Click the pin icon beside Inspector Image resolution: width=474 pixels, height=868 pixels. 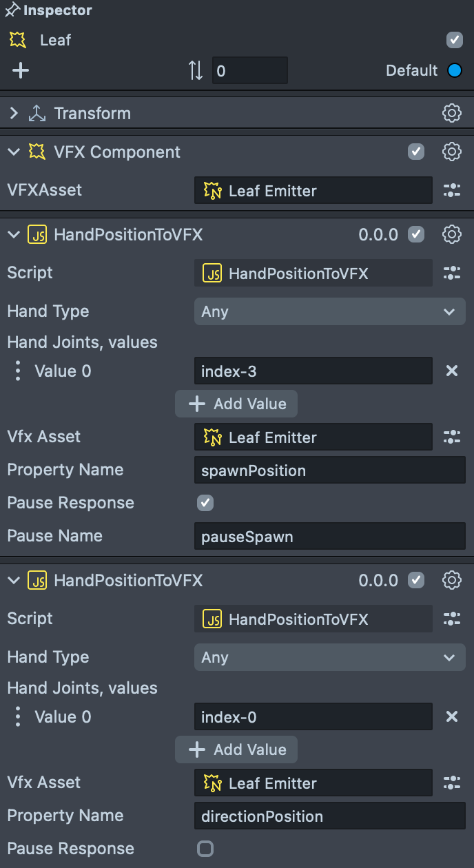click(12, 11)
